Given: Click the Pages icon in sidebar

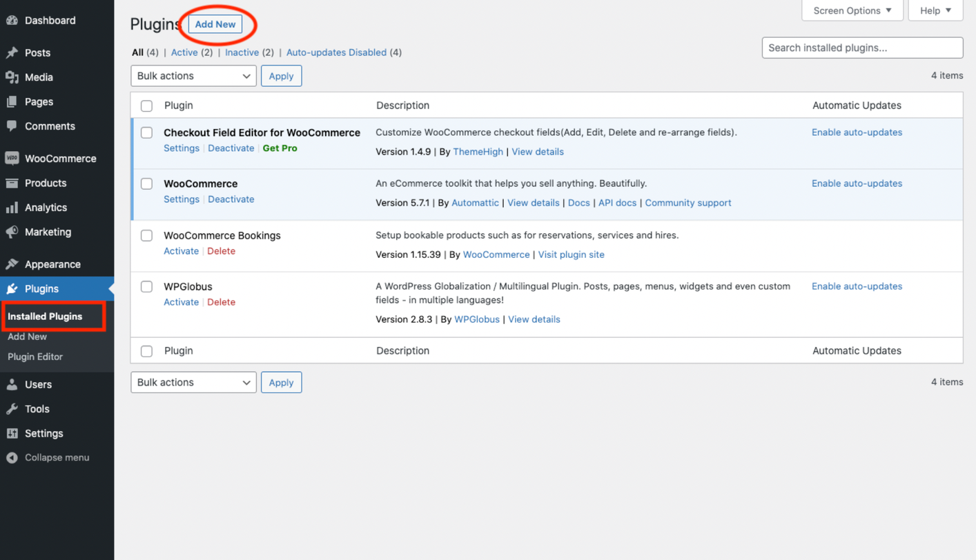Looking at the screenshot, I should pyautogui.click(x=12, y=101).
